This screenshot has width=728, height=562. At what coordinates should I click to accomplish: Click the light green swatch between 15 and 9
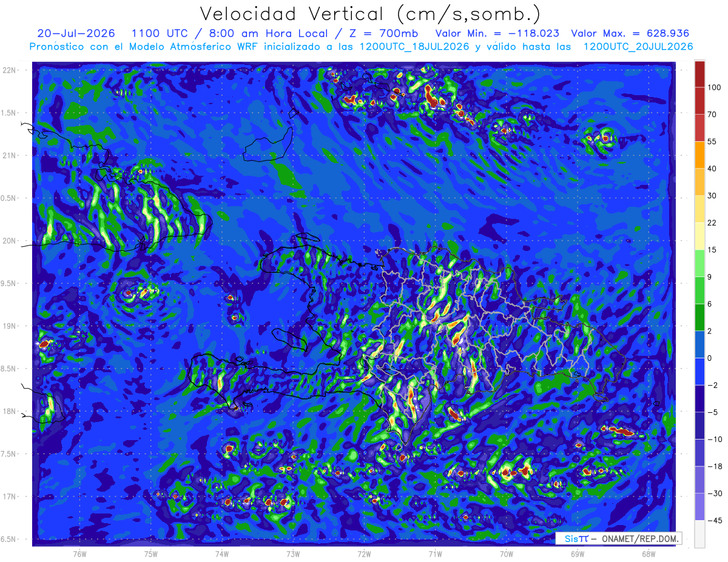coord(699,263)
